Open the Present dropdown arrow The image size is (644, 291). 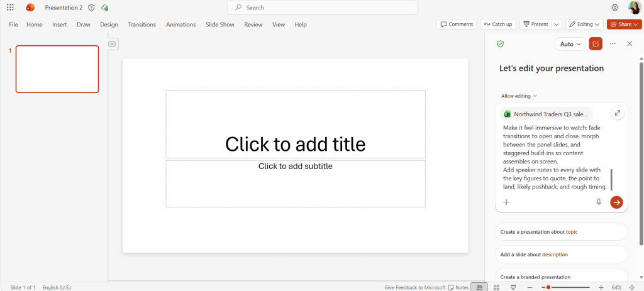click(557, 25)
